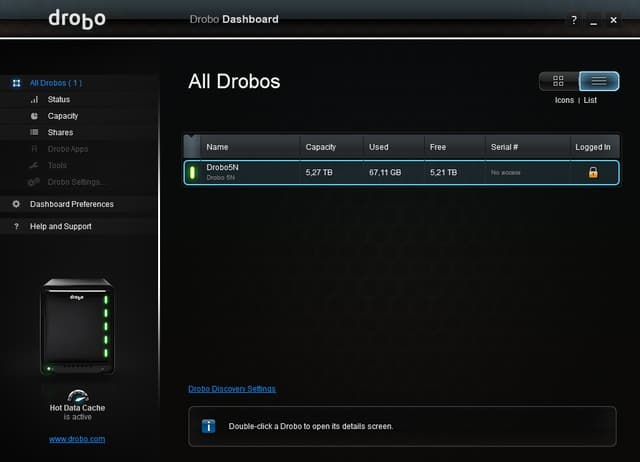The width and height of the screenshot is (640, 462).
Task: Select the Shares list icon
Action: (34, 132)
